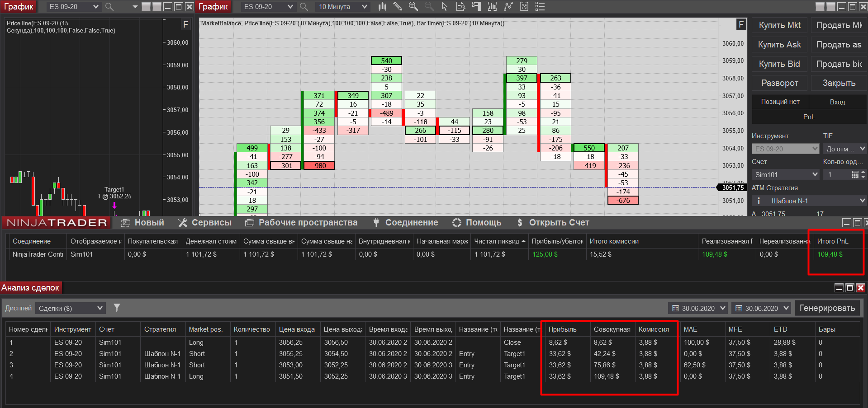Open the quantity calculator icon
Image resolution: width=868 pixels, height=408 pixels.
(x=855, y=174)
